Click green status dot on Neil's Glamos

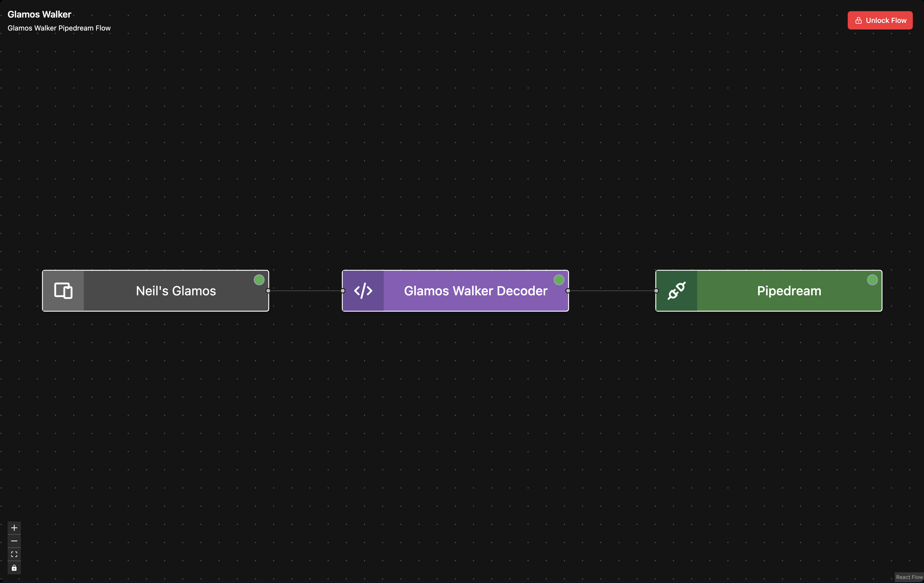[259, 280]
